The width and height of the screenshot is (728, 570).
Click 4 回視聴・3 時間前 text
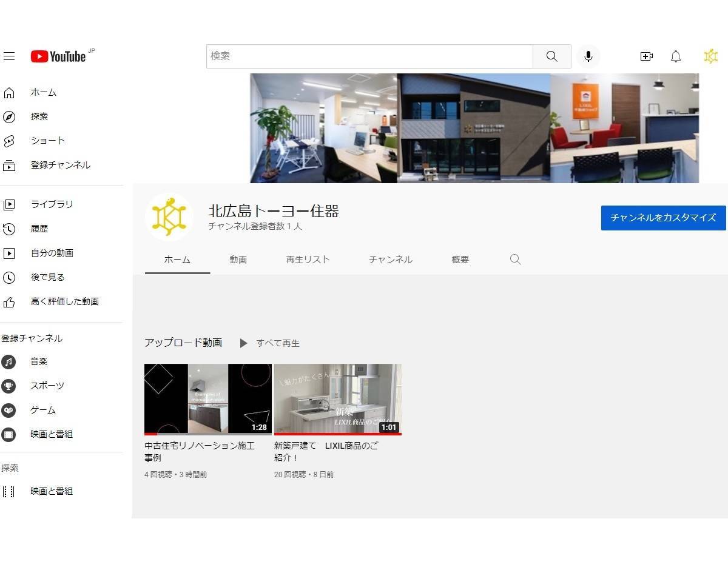pyautogui.click(x=175, y=475)
